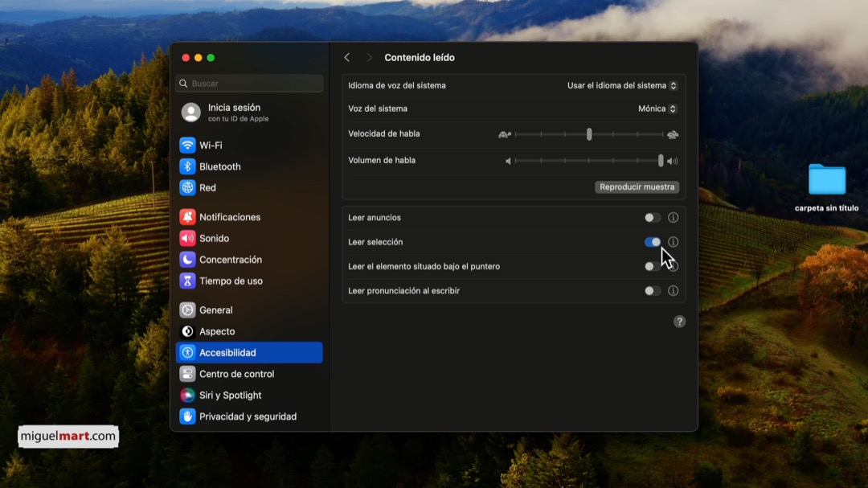Click the Buscar search field
868x488 pixels.
tap(249, 83)
